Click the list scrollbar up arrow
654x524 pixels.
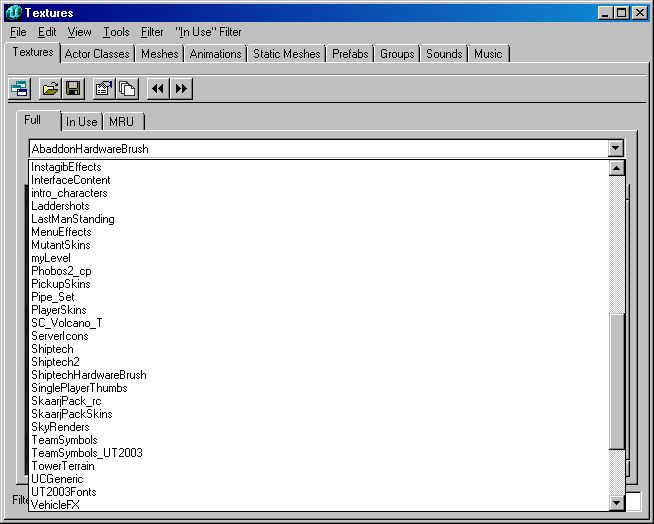[x=616, y=168]
